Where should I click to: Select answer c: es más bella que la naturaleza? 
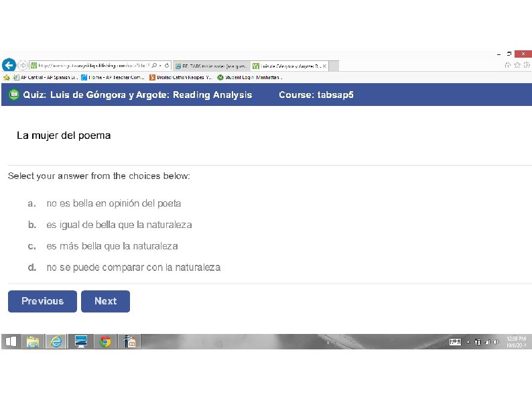(x=103, y=246)
